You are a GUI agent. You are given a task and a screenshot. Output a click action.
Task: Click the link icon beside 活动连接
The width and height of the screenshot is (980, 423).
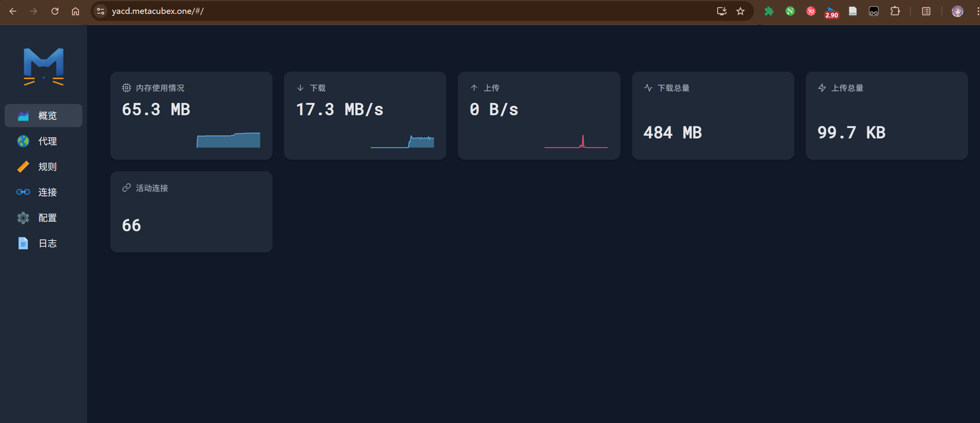126,188
